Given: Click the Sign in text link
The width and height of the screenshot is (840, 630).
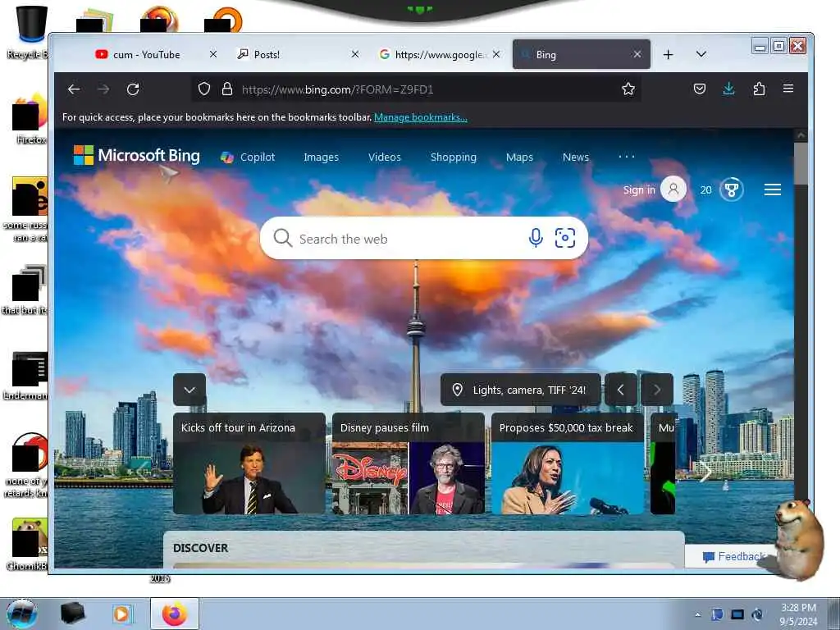Looking at the screenshot, I should pyautogui.click(x=639, y=189).
